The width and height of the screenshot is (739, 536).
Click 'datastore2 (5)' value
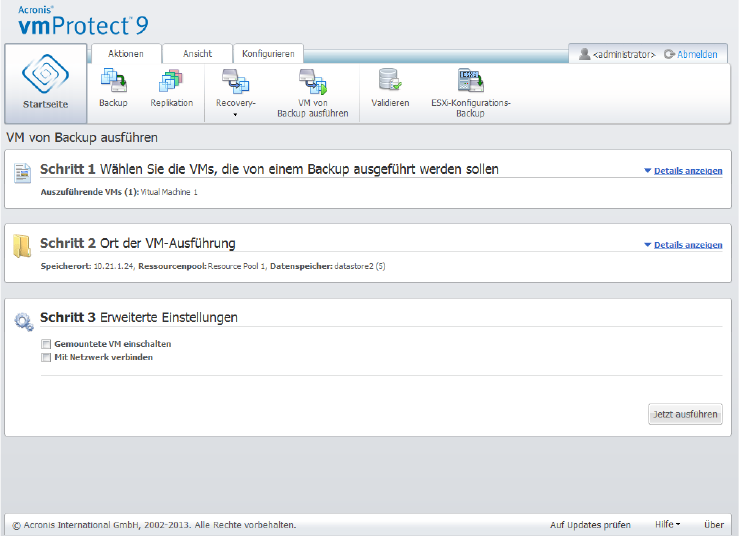360,266
